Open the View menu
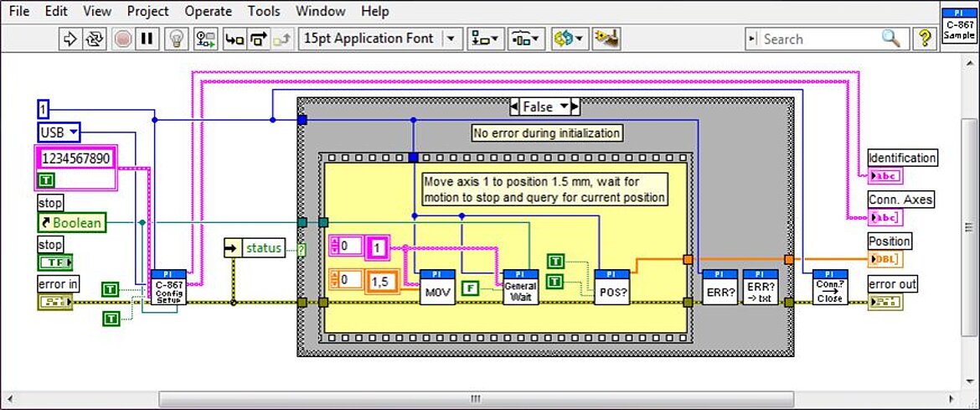This screenshot has width=980, height=410. (x=97, y=11)
